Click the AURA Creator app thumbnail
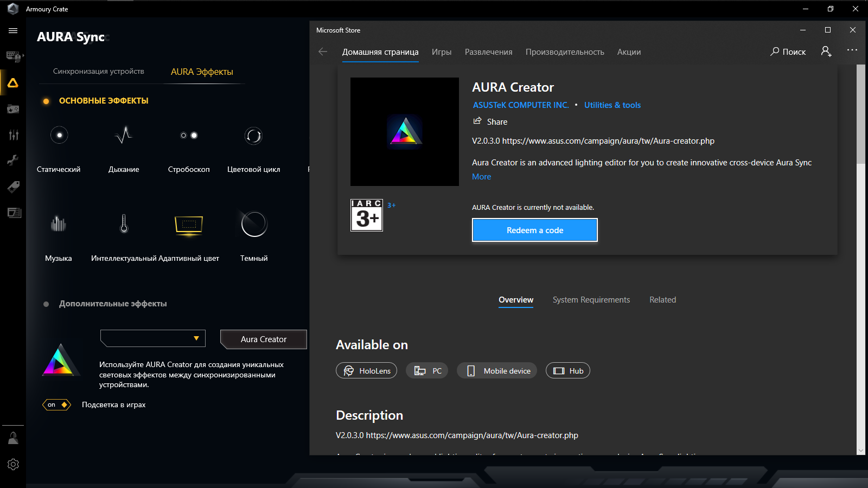Image resolution: width=868 pixels, height=488 pixels. click(x=405, y=132)
